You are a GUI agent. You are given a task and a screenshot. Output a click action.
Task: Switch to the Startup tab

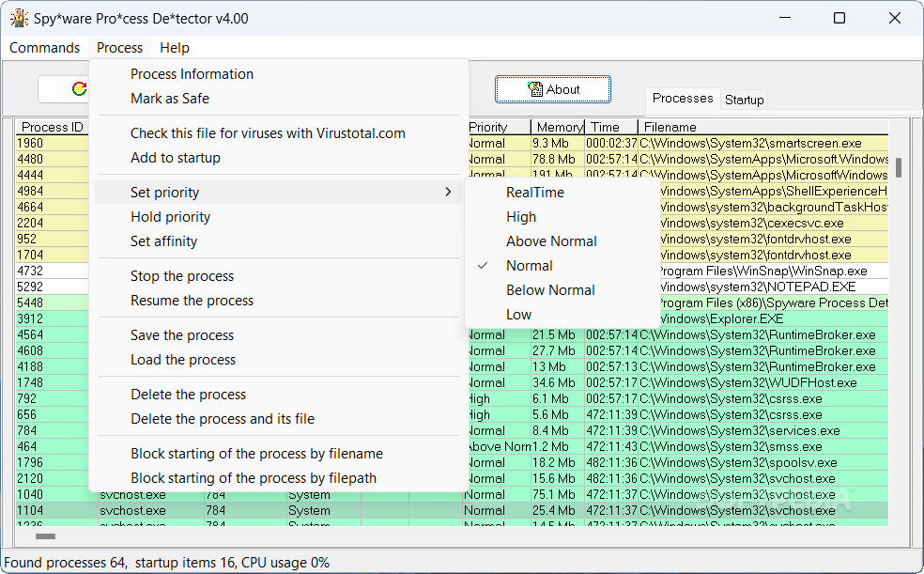tap(745, 101)
